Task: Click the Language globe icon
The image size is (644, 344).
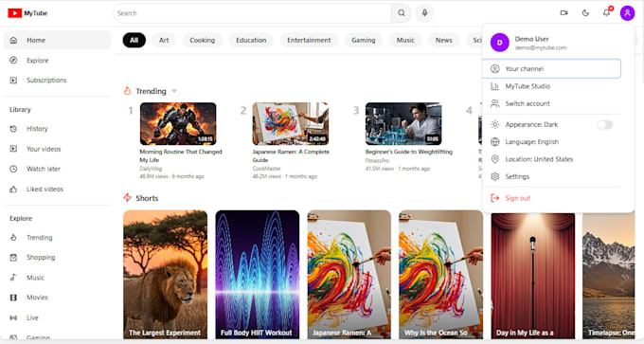Action: (495, 142)
